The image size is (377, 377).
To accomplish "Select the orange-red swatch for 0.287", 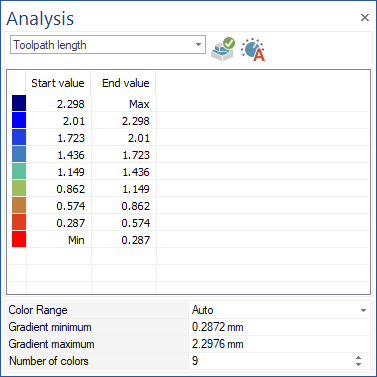I will [19, 222].
